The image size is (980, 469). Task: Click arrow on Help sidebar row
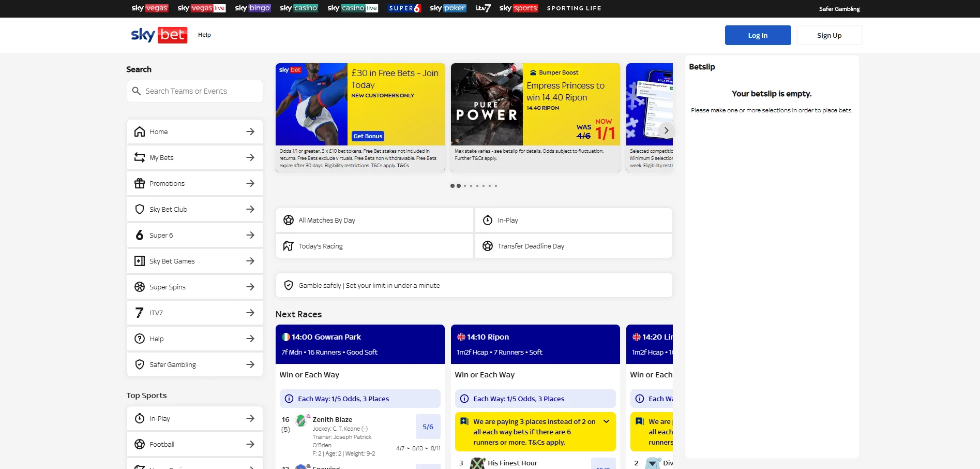[x=250, y=339]
